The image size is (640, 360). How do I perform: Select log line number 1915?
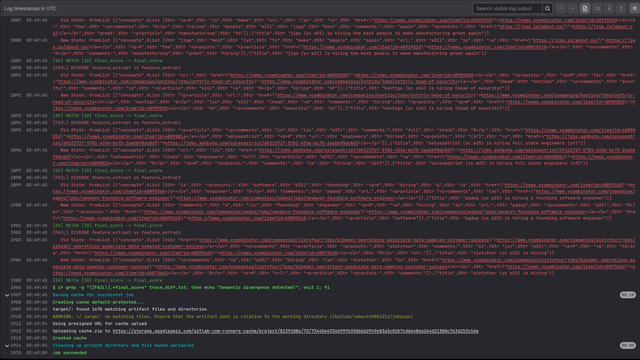point(16,353)
